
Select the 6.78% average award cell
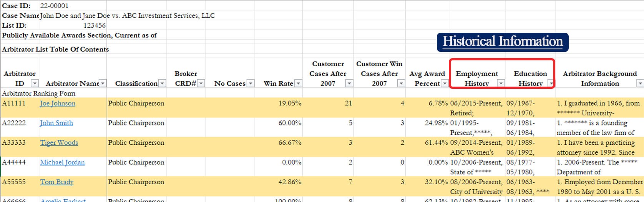coord(427,108)
